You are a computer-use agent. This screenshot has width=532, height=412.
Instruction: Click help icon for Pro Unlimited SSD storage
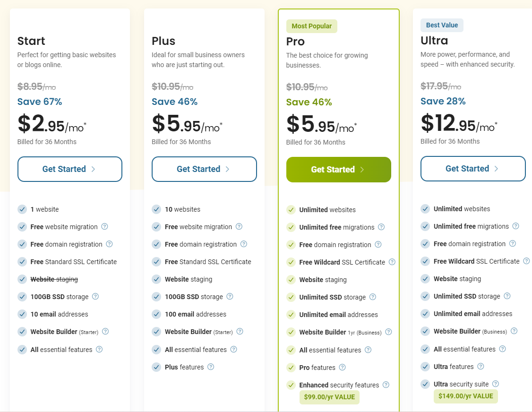click(x=373, y=297)
